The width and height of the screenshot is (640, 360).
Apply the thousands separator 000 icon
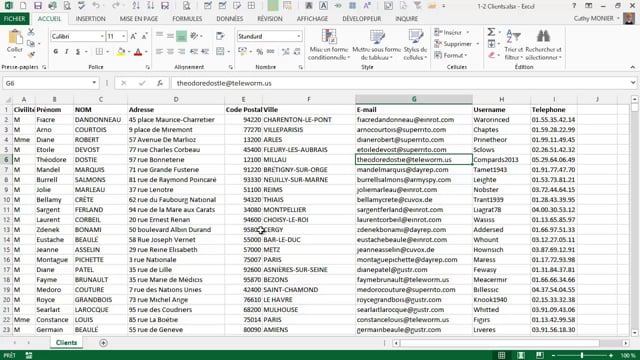271,52
